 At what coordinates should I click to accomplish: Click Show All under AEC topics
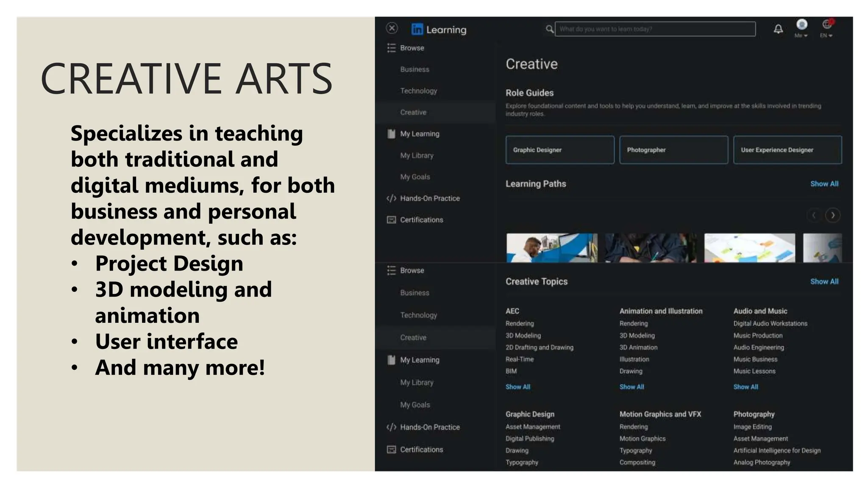click(x=517, y=387)
